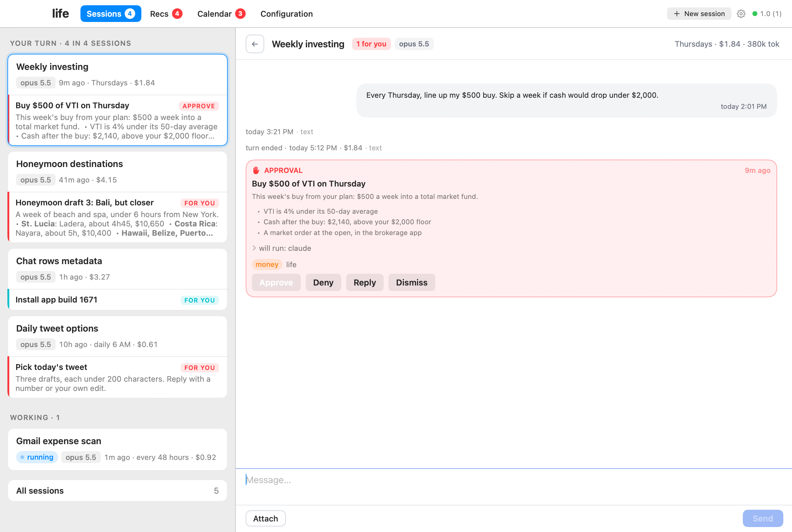Screen dimensions: 792x532
Task: Open the Recs tab
Action: click(x=166, y=14)
